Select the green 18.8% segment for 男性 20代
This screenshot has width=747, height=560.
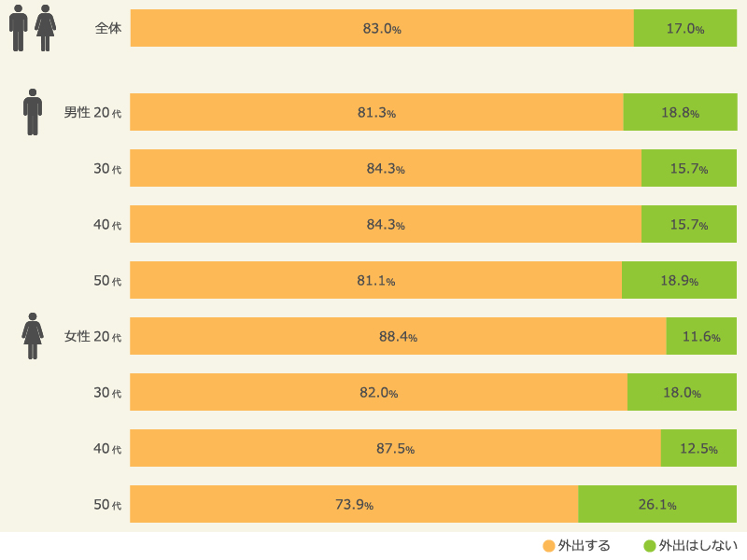681,112
